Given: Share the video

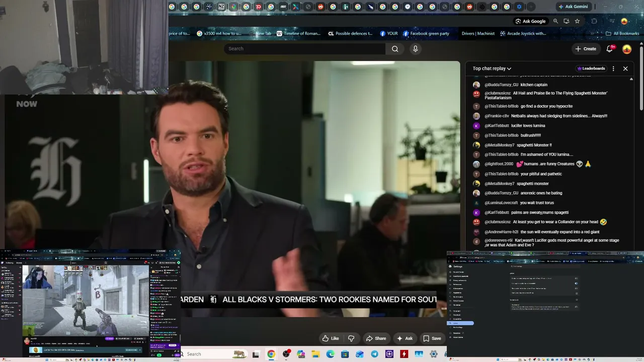Looking at the screenshot, I should 376,338.
